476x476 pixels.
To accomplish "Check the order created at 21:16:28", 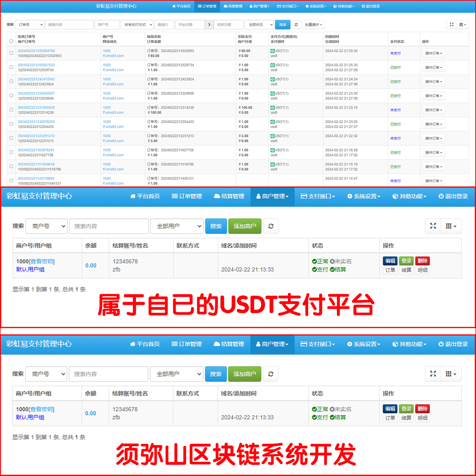I will coord(11,153).
